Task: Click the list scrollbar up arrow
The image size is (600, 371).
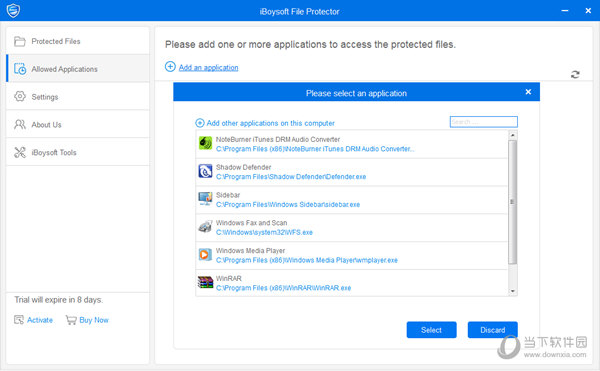Action: (x=512, y=135)
